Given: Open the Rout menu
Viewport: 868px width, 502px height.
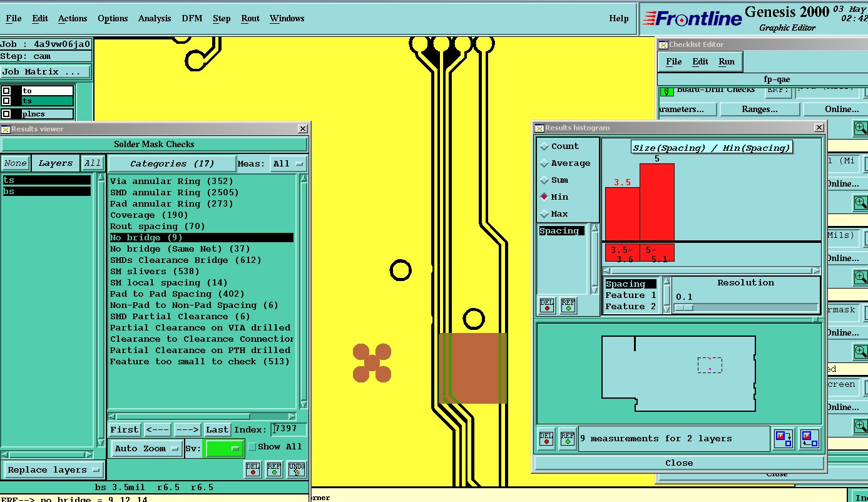Looking at the screenshot, I should [x=250, y=18].
